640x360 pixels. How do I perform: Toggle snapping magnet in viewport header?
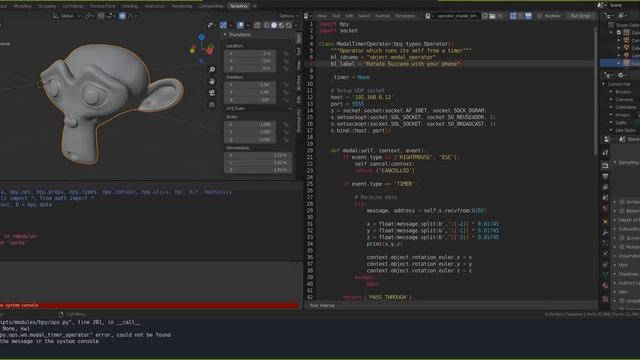tap(101, 16)
